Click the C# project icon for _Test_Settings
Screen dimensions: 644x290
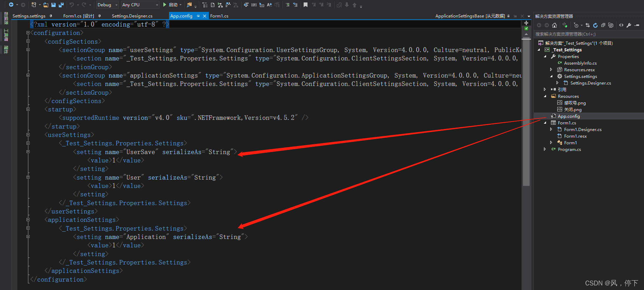[x=547, y=50]
